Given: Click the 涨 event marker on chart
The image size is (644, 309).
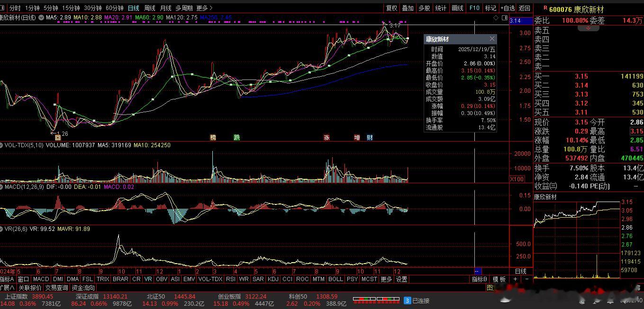Looking at the screenshot, I should tap(327, 138).
